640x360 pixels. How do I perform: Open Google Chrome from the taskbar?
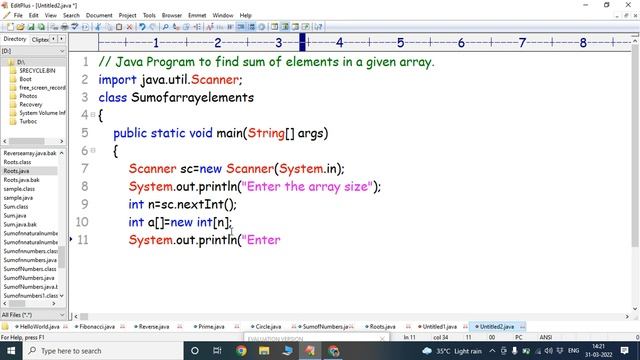(241, 351)
